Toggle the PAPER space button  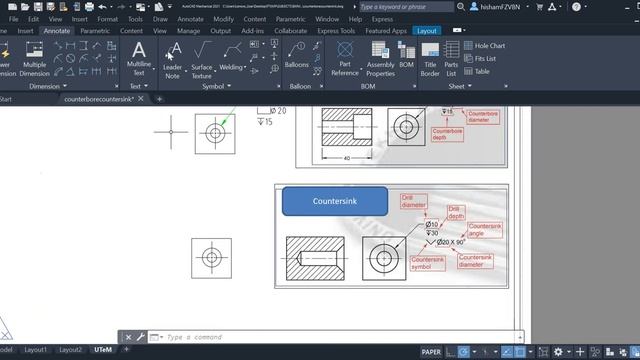pos(431,352)
